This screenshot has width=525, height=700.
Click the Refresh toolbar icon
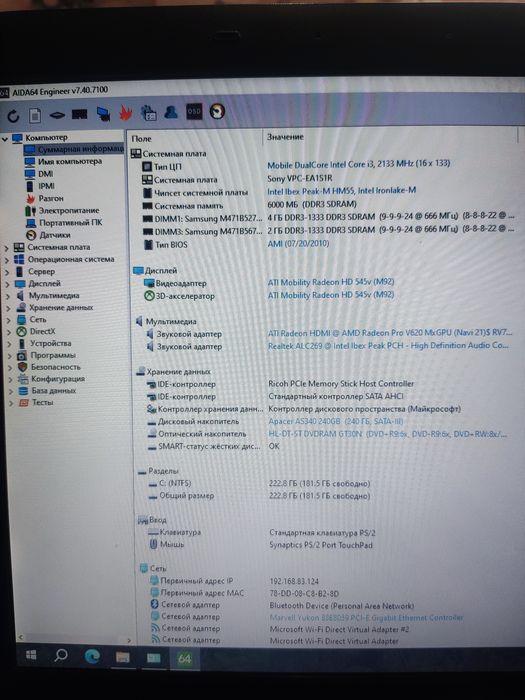(13, 117)
